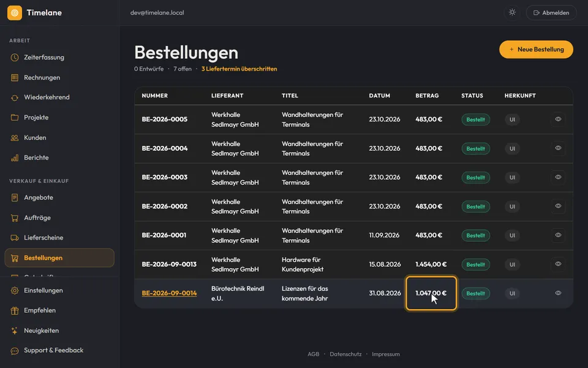Open order link BE-2026-09-0014

click(169, 293)
